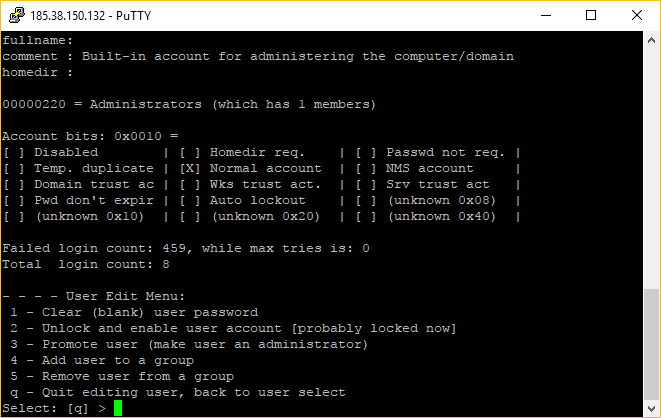661x418 pixels.
Task: Click the Passwd not req. checkbox
Action: tap(366, 153)
